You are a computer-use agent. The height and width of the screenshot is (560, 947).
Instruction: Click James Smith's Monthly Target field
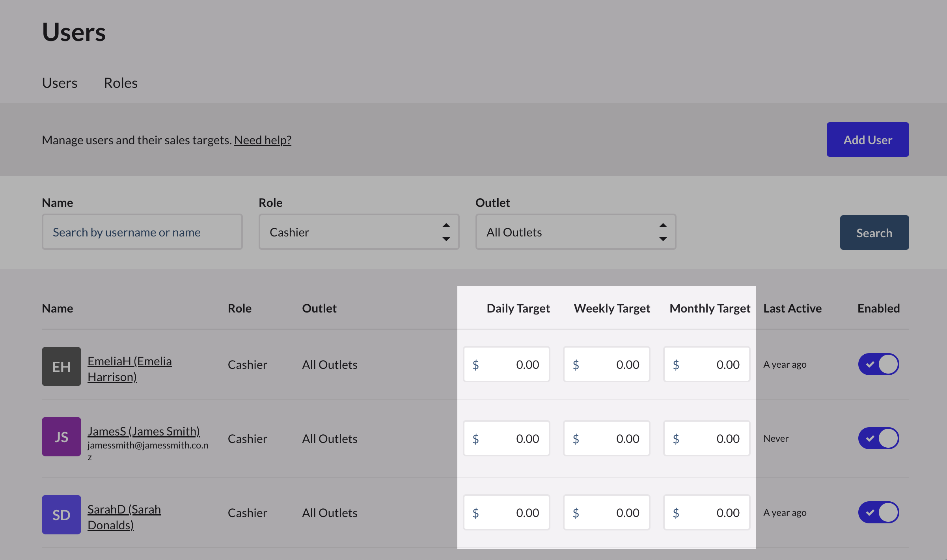707,438
